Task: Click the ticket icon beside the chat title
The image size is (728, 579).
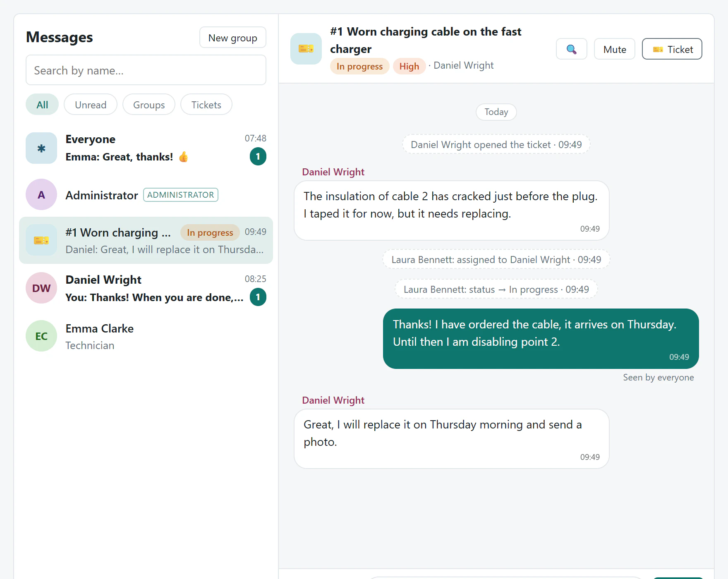Action: coord(306,49)
